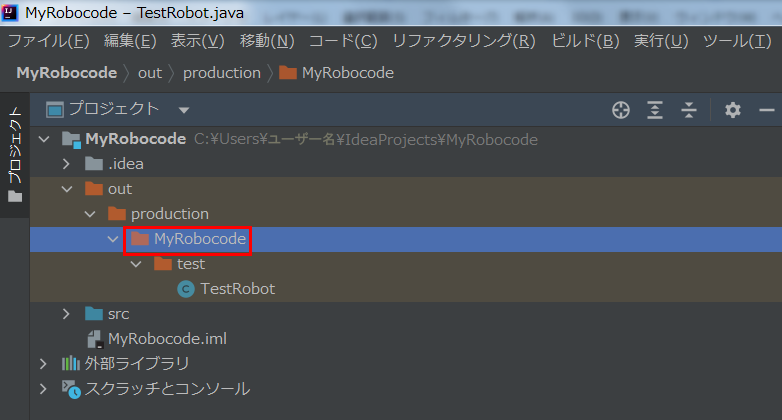Click the MyRobocode root module folder icon

click(71, 139)
